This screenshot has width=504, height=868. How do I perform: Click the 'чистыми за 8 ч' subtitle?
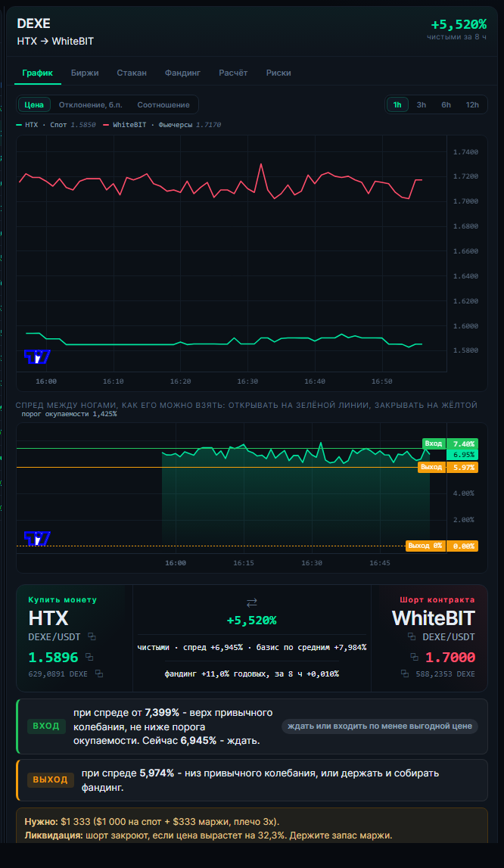457,37
